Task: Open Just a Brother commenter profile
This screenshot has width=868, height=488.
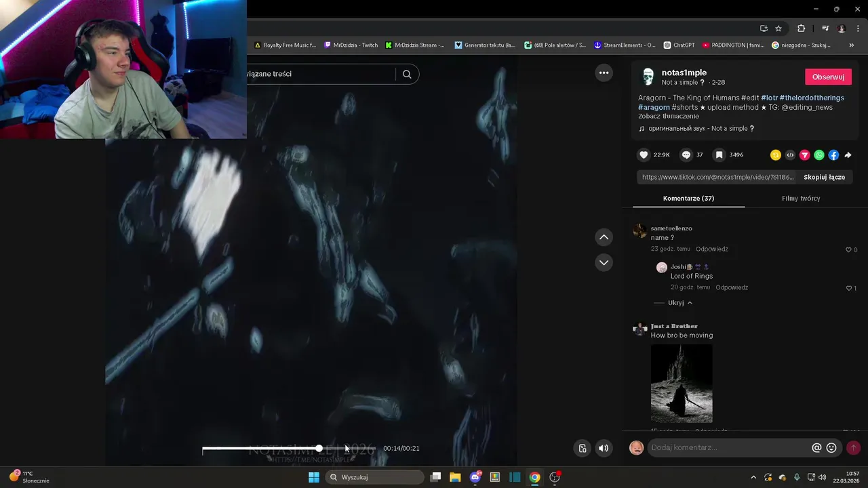Action: 674,326
